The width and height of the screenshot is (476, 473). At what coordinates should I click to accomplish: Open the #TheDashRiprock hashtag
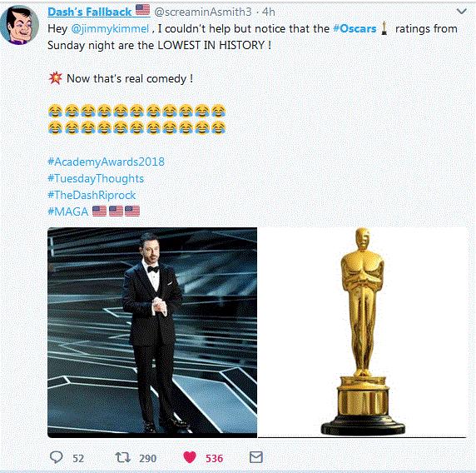pyautogui.click(x=92, y=195)
